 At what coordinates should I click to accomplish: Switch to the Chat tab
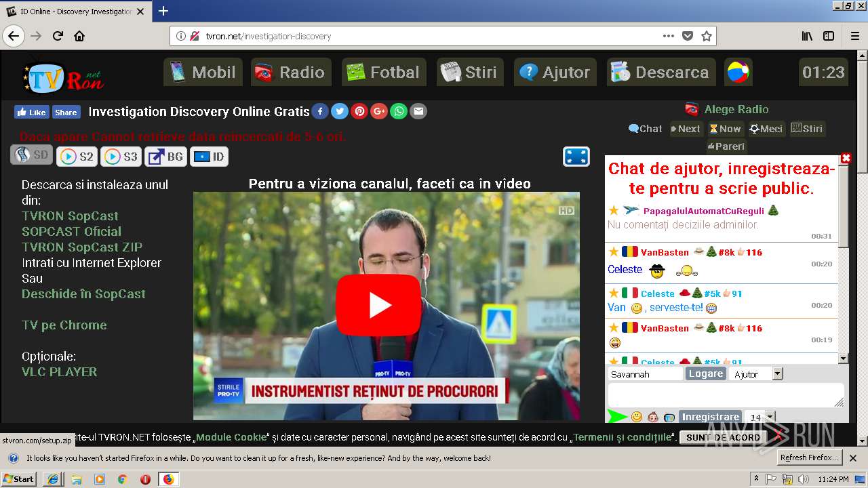[x=645, y=129]
